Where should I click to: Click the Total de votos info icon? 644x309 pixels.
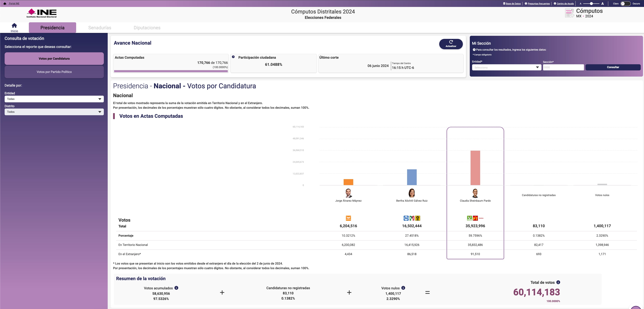(558, 282)
